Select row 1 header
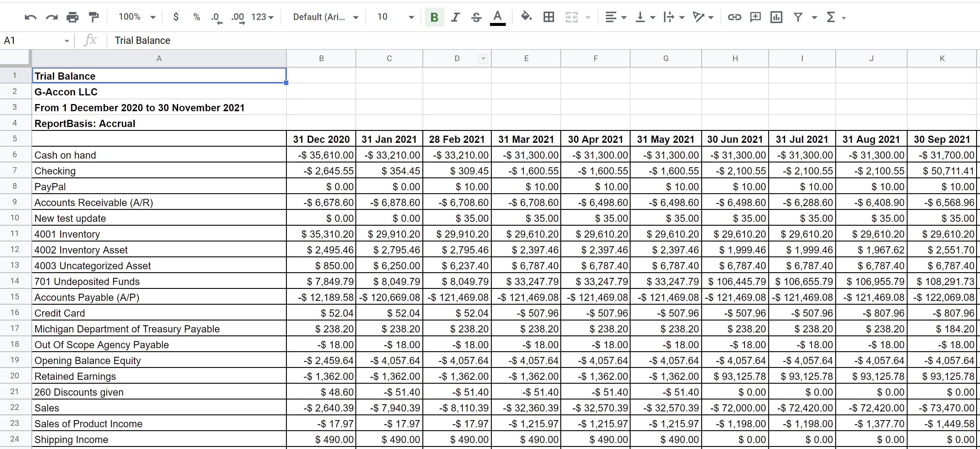This screenshot has width=980, height=449. click(15, 75)
